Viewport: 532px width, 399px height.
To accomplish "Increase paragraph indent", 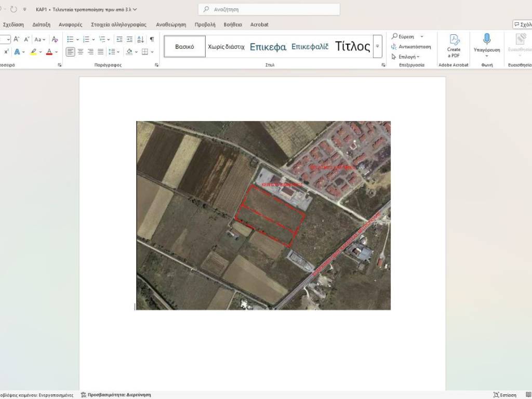I will tap(129, 39).
